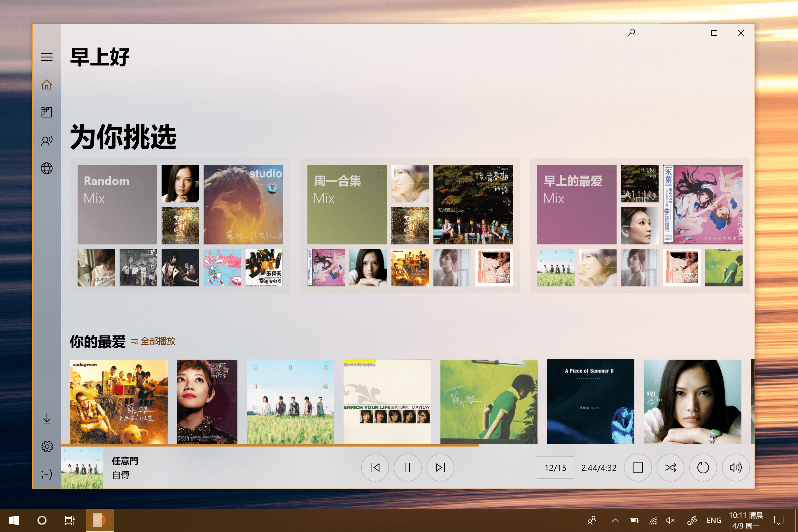
Task: Open the 五月天 yellow-black cover in Random Mix
Action: [264, 268]
